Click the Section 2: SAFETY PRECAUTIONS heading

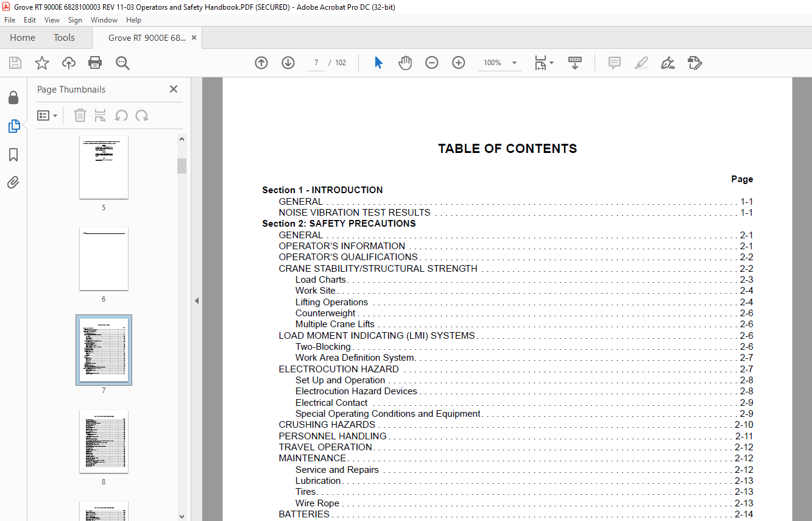[x=339, y=224]
